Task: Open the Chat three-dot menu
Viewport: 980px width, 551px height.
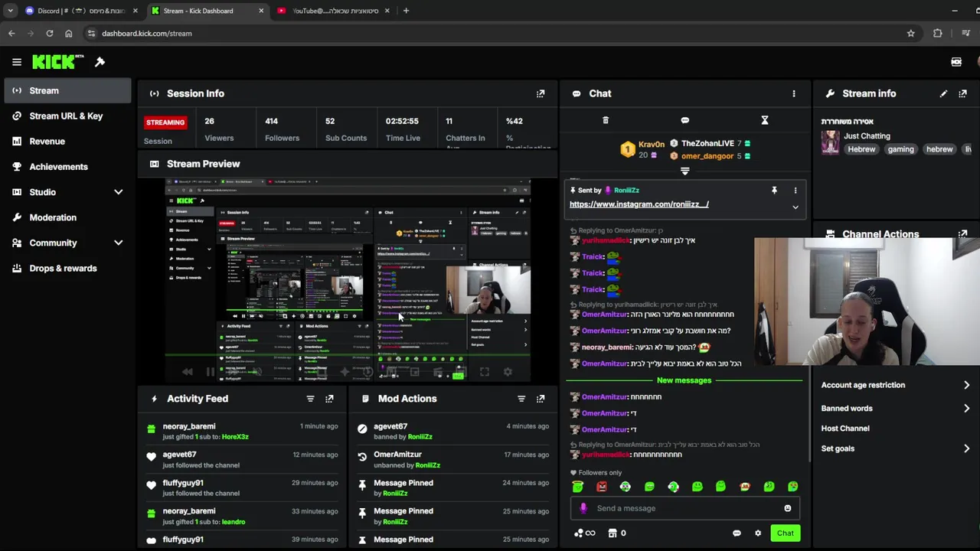Action: tap(794, 93)
